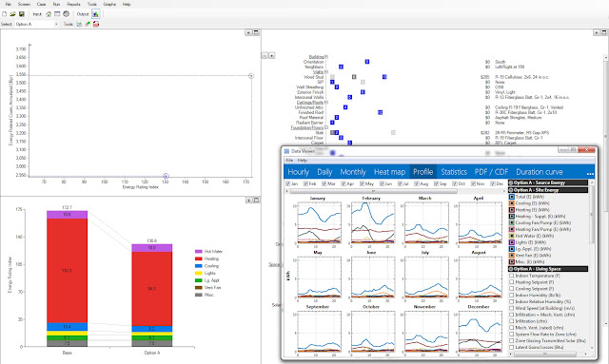The width and height of the screenshot is (609, 364).
Task: Open the Select Option A dropdown
Action: pos(36,24)
